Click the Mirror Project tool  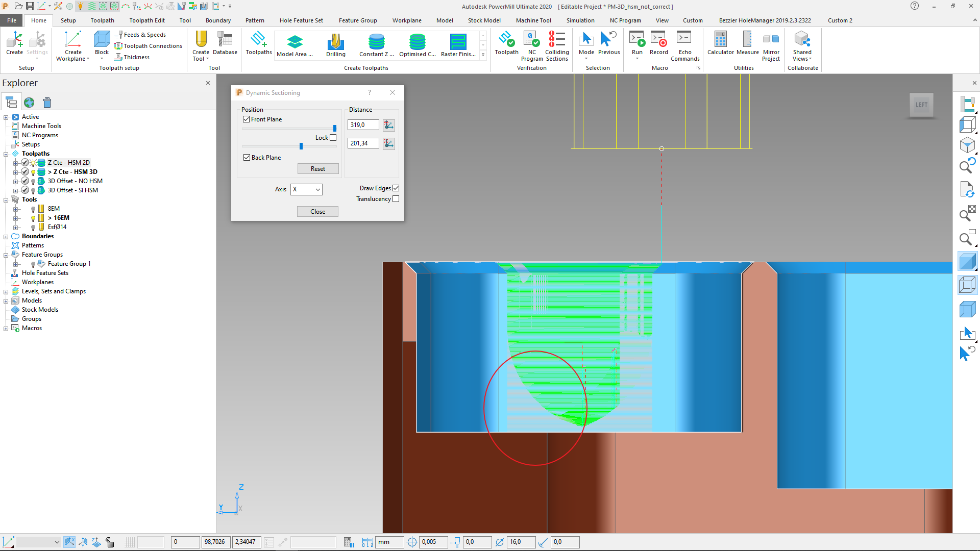771,45
